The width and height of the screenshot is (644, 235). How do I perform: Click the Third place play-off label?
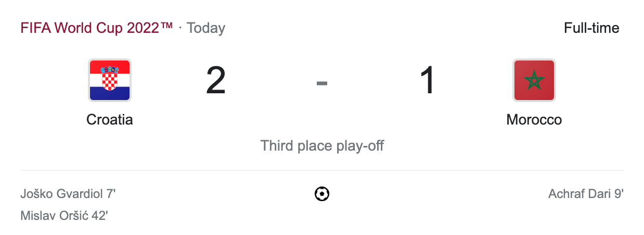pyautogui.click(x=322, y=145)
